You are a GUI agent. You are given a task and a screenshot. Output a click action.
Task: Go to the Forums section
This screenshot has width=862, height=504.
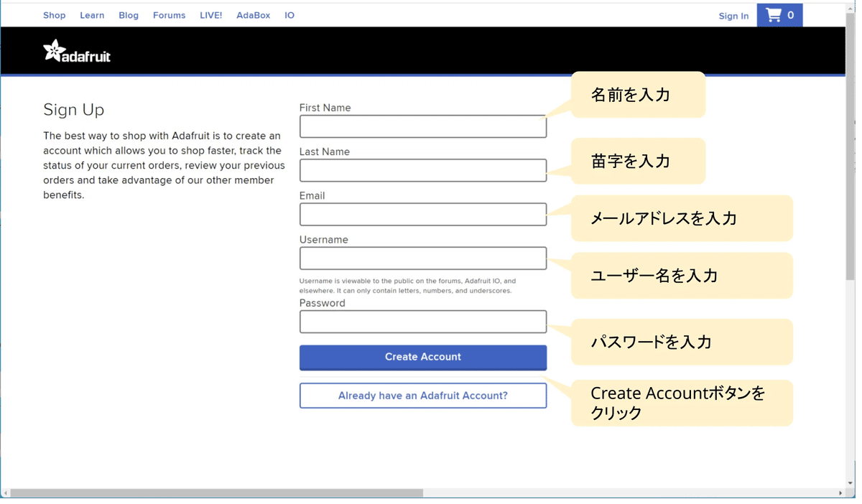coord(169,14)
